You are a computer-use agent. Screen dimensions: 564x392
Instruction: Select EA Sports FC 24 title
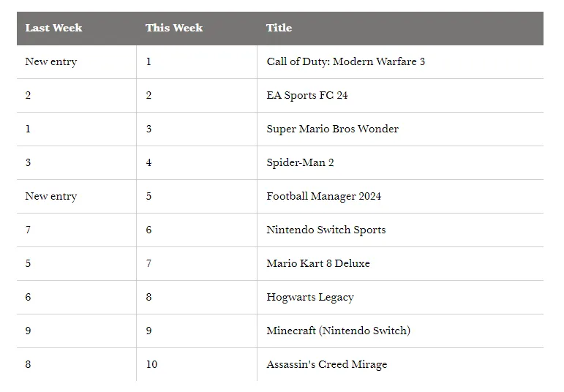[x=307, y=95]
